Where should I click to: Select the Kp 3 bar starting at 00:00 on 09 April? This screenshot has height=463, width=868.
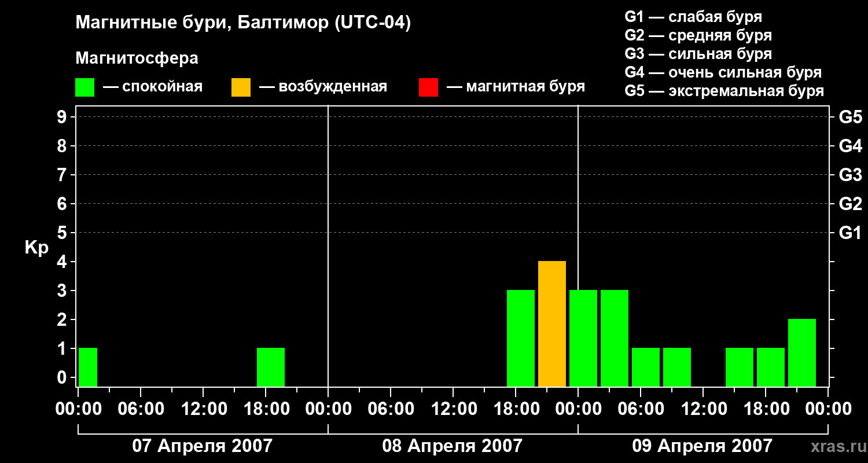point(583,339)
